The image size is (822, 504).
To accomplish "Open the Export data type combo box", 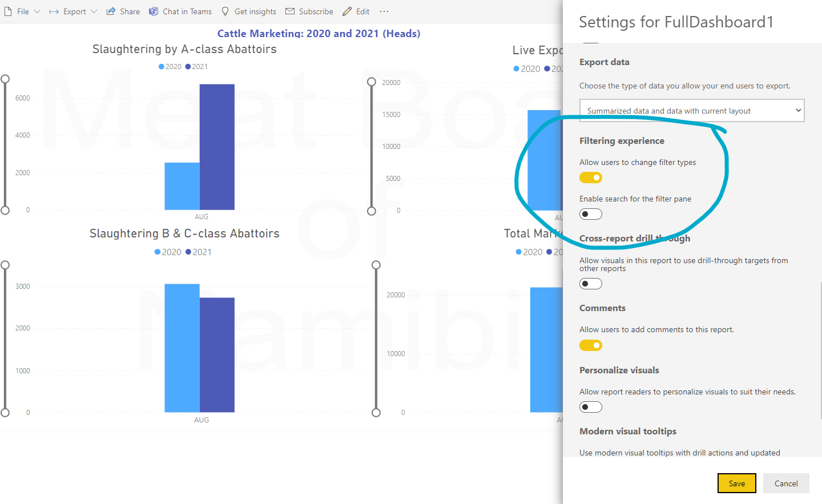I will (x=692, y=111).
